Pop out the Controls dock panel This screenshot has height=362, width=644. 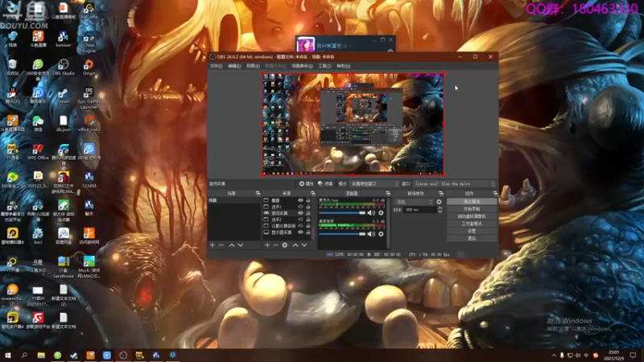coord(495,193)
